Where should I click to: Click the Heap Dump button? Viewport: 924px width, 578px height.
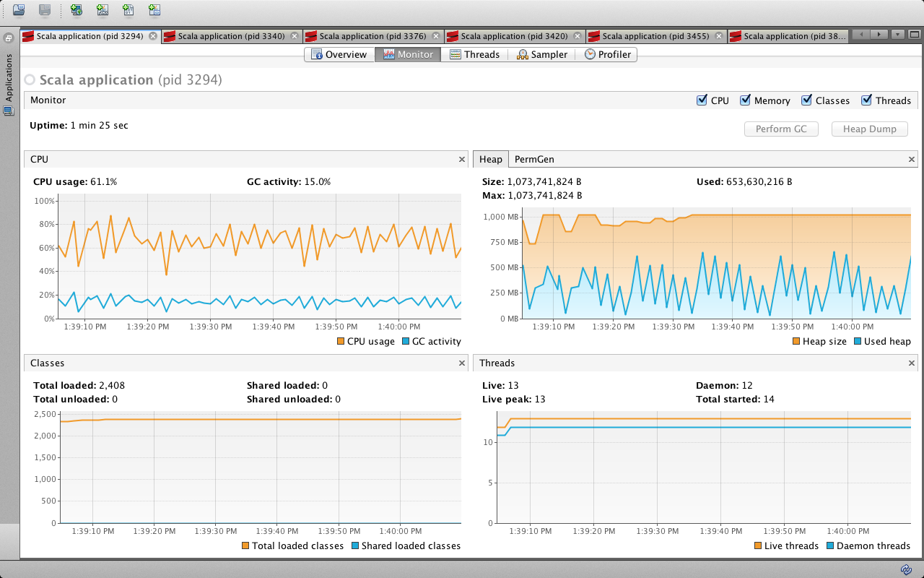(x=869, y=129)
